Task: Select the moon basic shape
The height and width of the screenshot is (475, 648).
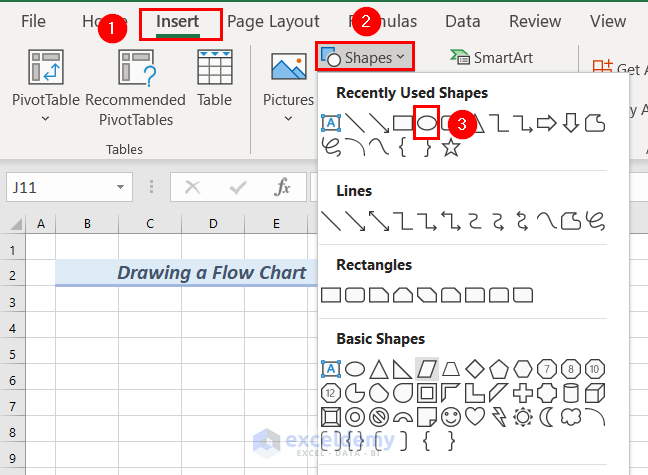Action: click(x=546, y=418)
